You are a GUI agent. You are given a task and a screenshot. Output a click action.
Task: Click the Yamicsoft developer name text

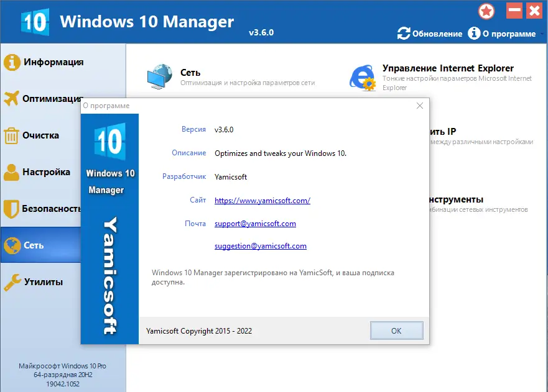(231, 177)
